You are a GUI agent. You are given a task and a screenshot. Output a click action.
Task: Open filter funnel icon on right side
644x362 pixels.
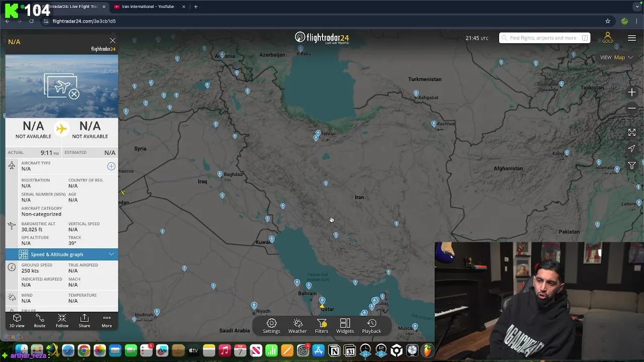[x=632, y=165]
